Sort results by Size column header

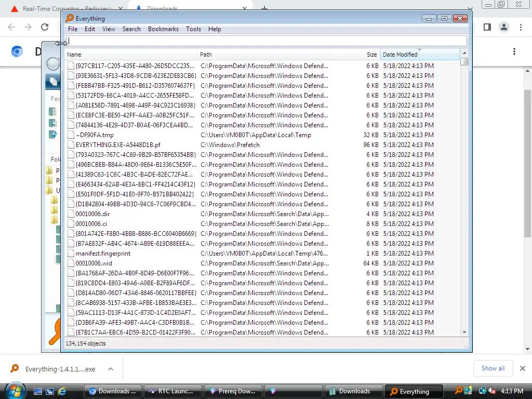click(355, 55)
